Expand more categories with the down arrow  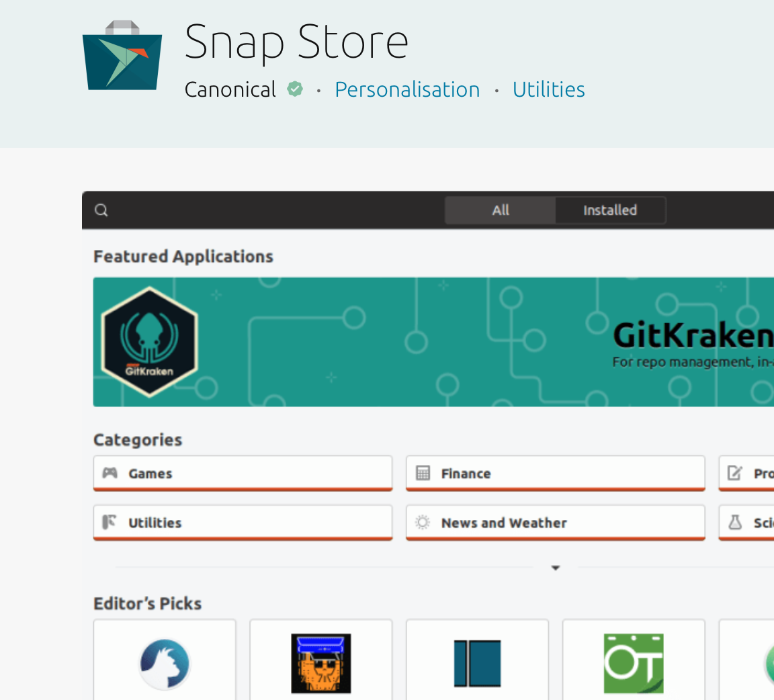click(556, 568)
